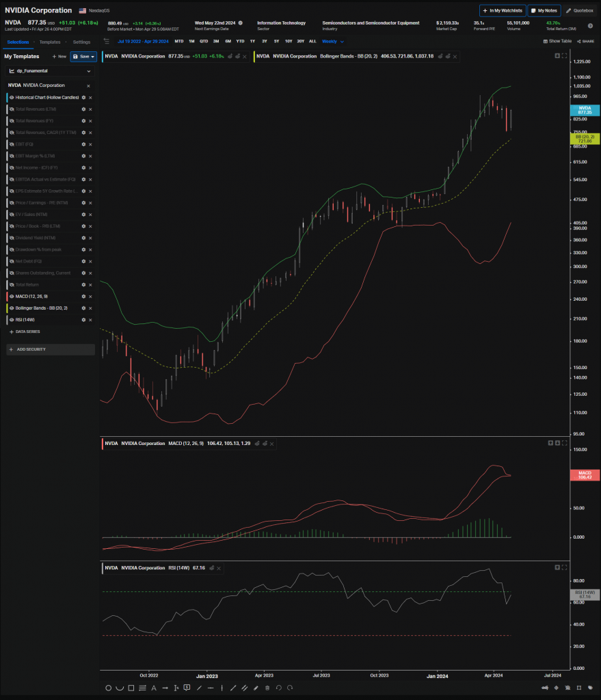
Task: Add a callout comment annotation
Action: [187, 688]
